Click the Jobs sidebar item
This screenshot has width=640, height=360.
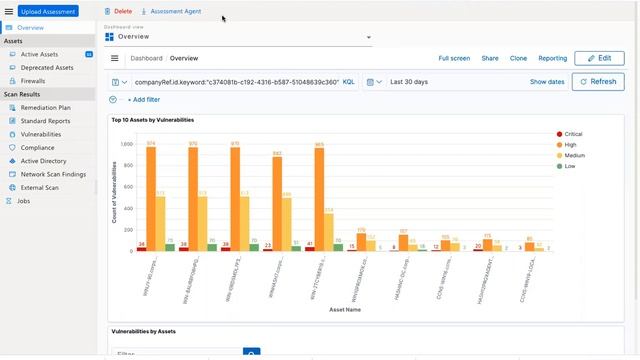[x=23, y=201]
